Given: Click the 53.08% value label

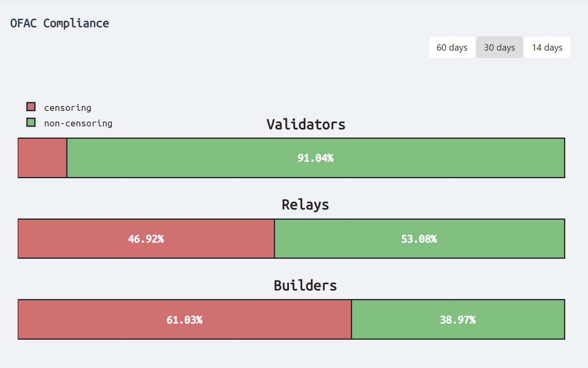Looking at the screenshot, I should pyautogui.click(x=419, y=239).
